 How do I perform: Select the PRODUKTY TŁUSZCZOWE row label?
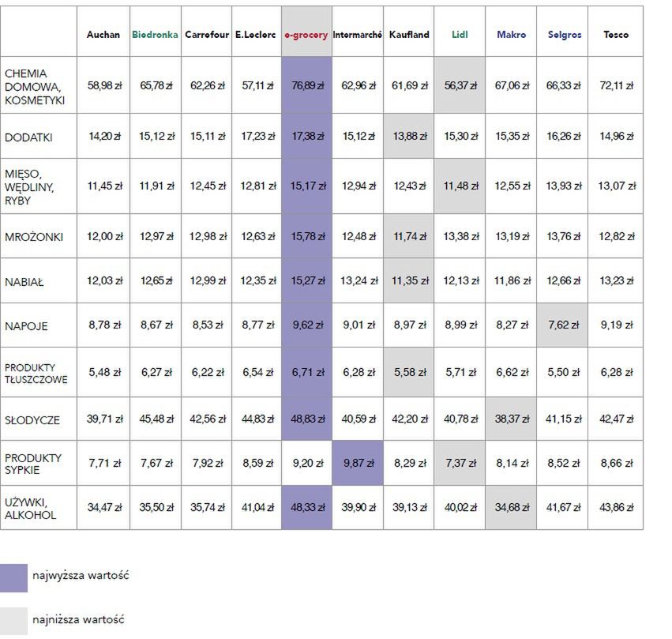pos(39,373)
